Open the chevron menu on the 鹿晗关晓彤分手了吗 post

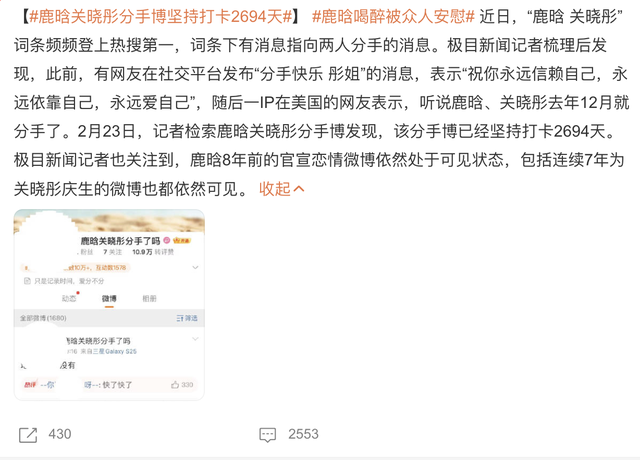tap(195, 339)
